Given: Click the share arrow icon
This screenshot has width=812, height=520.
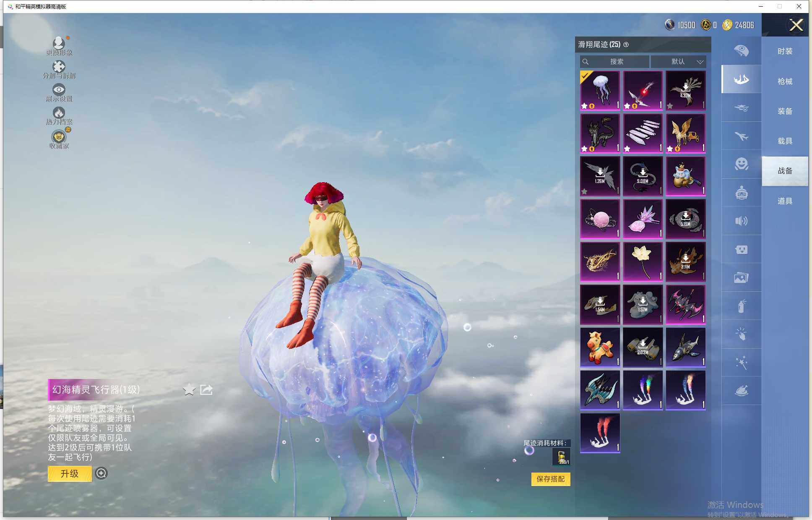Looking at the screenshot, I should (x=206, y=390).
